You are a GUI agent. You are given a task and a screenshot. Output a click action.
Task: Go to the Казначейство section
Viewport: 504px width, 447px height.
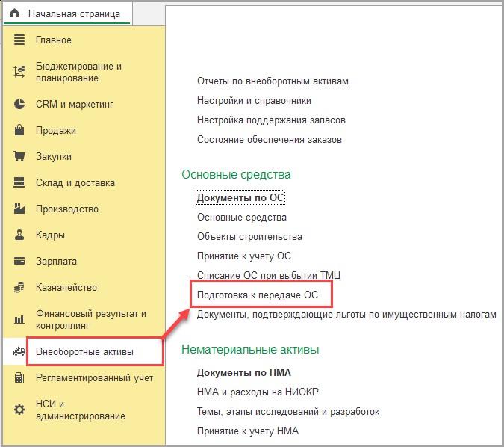(x=66, y=287)
